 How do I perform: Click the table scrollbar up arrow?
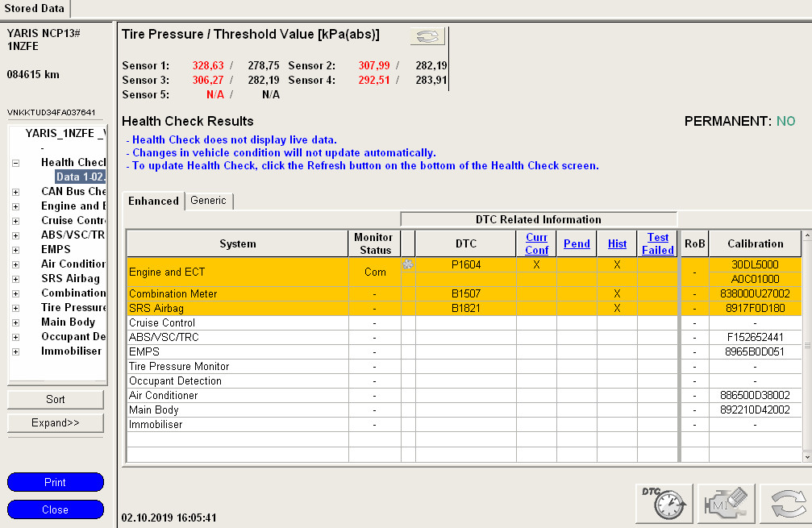coord(806,236)
